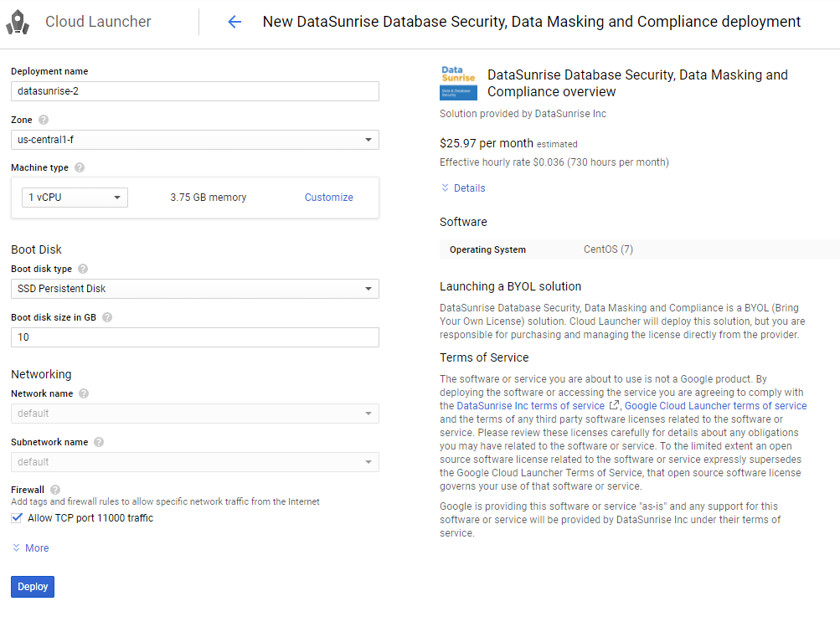840x627 pixels.
Task: Open the Zone dropdown us-central1-f
Action: pos(195,140)
